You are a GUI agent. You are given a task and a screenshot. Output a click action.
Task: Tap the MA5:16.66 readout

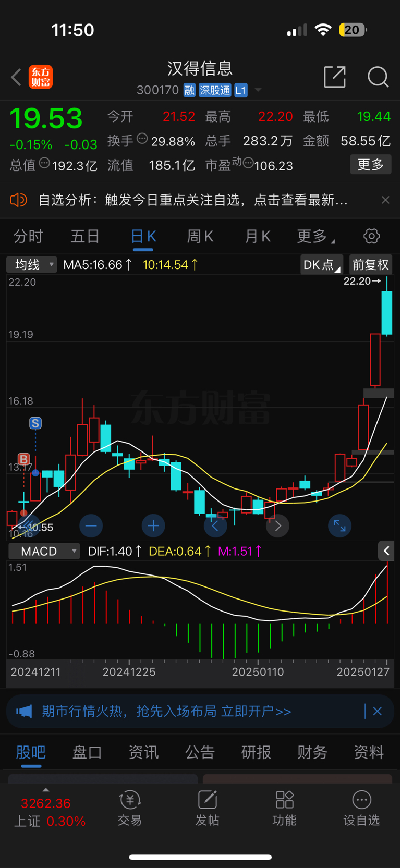(x=98, y=265)
